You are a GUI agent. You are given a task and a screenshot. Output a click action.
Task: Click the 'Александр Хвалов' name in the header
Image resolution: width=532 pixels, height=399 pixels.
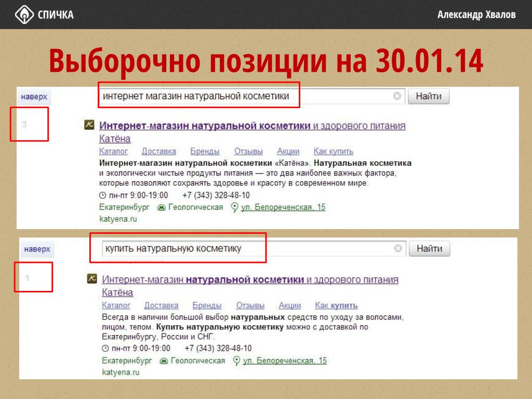click(x=476, y=15)
